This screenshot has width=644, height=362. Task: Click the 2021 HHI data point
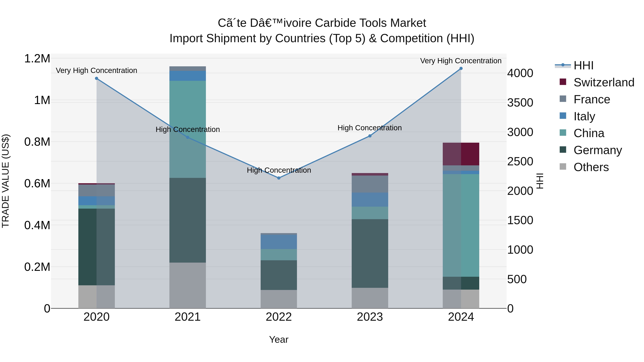pos(188,137)
